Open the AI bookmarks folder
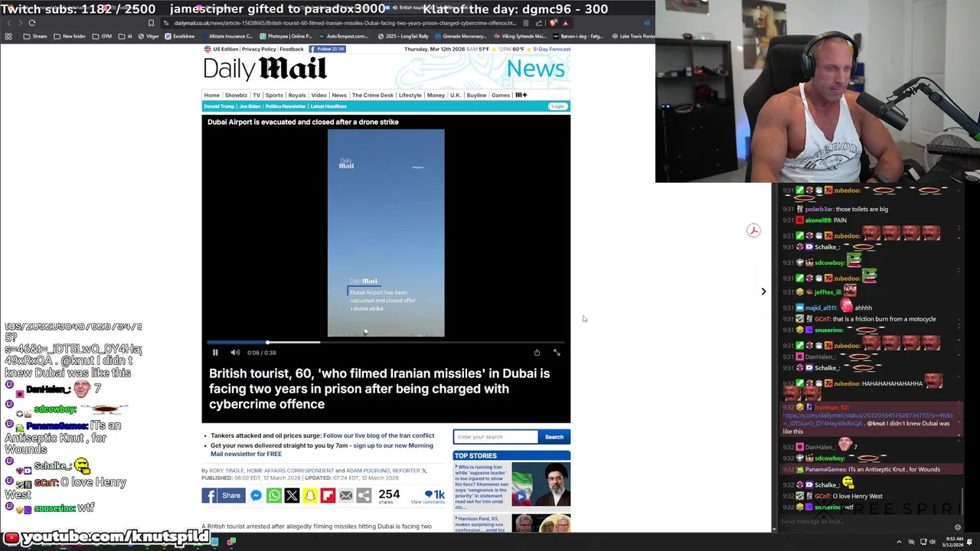Viewport: 980px width, 551px height. (125, 36)
